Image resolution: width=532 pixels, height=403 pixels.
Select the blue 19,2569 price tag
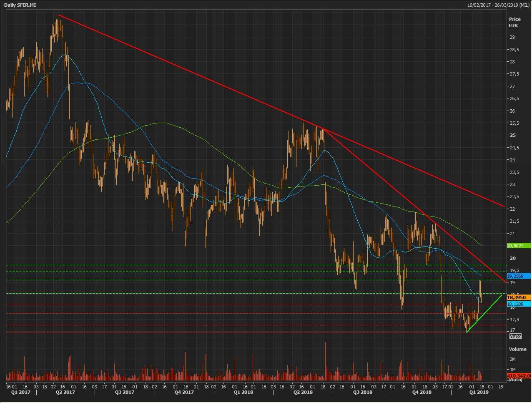[x=518, y=276]
